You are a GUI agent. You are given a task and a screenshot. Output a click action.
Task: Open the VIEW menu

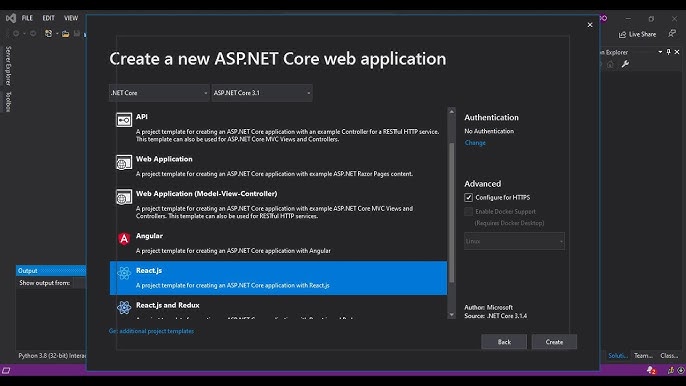[x=71, y=18]
